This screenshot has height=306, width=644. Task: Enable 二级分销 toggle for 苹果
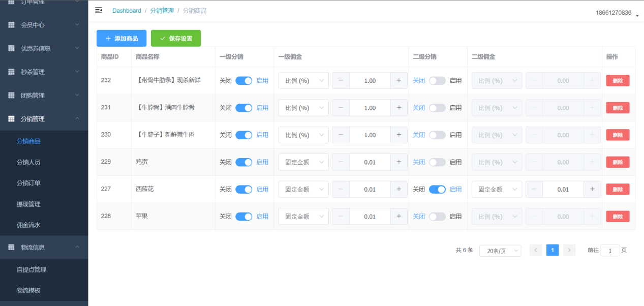(x=437, y=217)
